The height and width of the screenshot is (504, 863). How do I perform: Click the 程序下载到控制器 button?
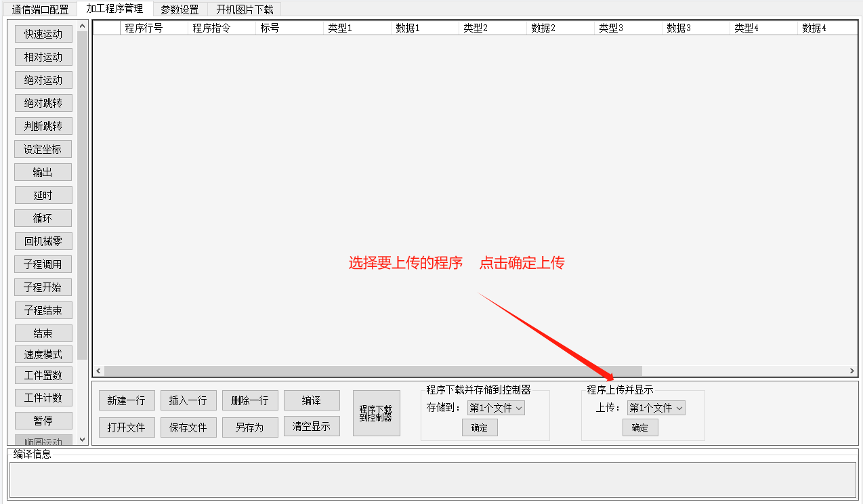pyautogui.click(x=377, y=413)
